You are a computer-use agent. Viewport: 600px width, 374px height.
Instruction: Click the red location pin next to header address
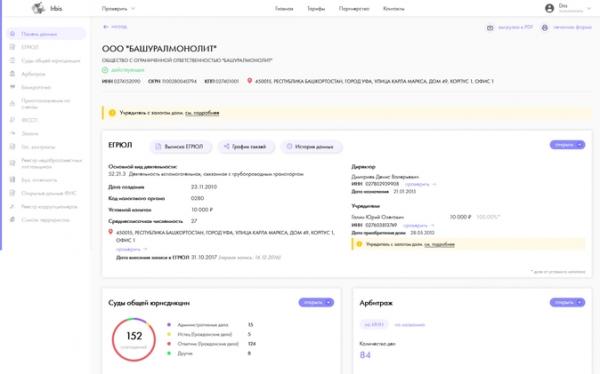click(x=249, y=81)
